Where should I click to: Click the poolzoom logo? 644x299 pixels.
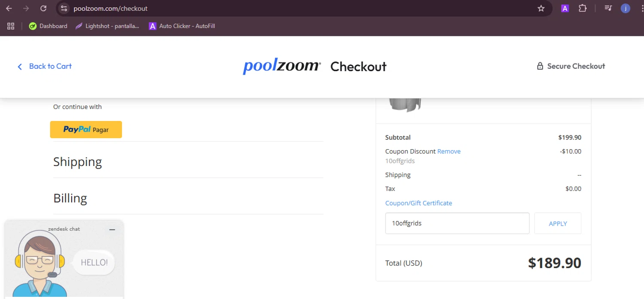tap(282, 66)
